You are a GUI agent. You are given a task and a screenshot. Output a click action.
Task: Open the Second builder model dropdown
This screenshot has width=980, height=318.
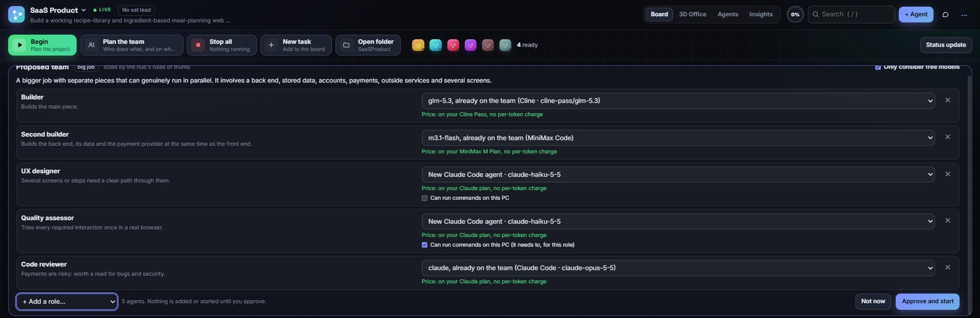(x=678, y=138)
